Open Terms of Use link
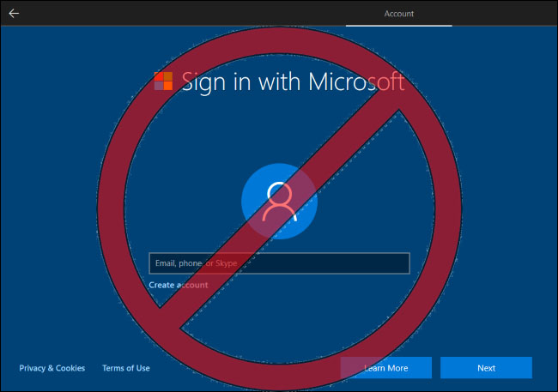The height and width of the screenshot is (392, 558). coord(126,368)
